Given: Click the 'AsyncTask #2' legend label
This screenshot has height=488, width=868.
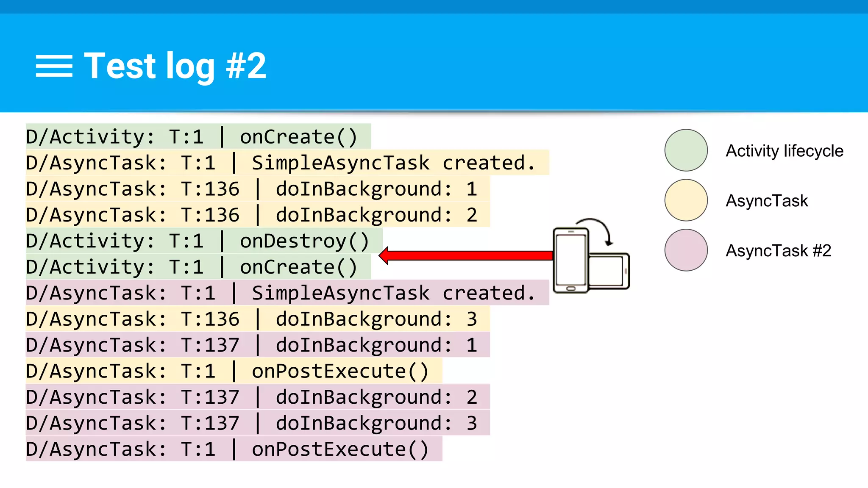Looking at the screenshot, I should pyautogui.click(x=778, y=251).
